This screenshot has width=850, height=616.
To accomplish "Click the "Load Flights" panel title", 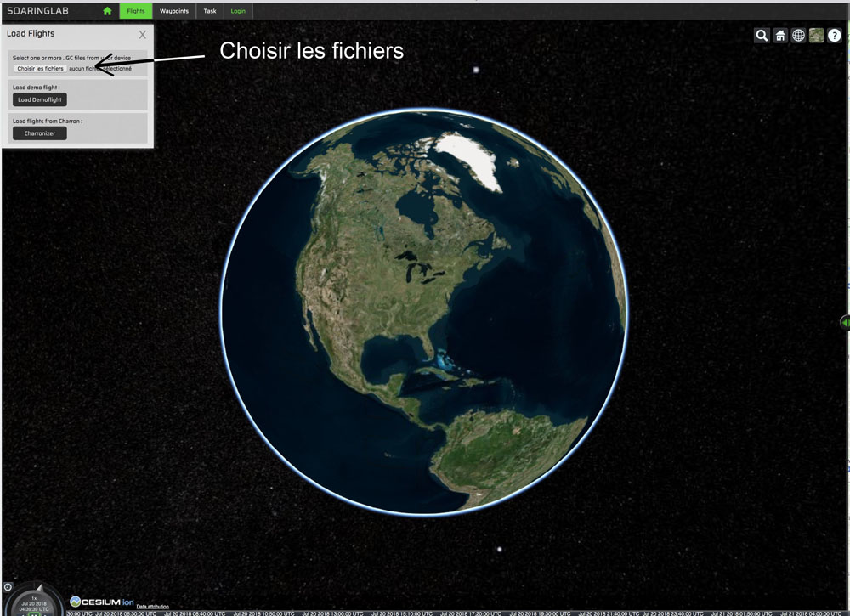I will coord(31,34).
